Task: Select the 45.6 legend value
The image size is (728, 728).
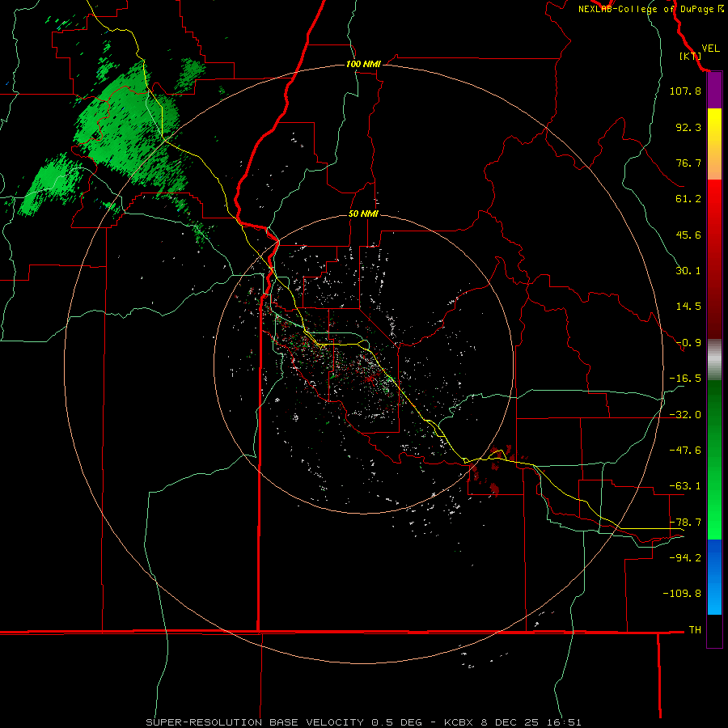Action: click(x=688, y=235)
